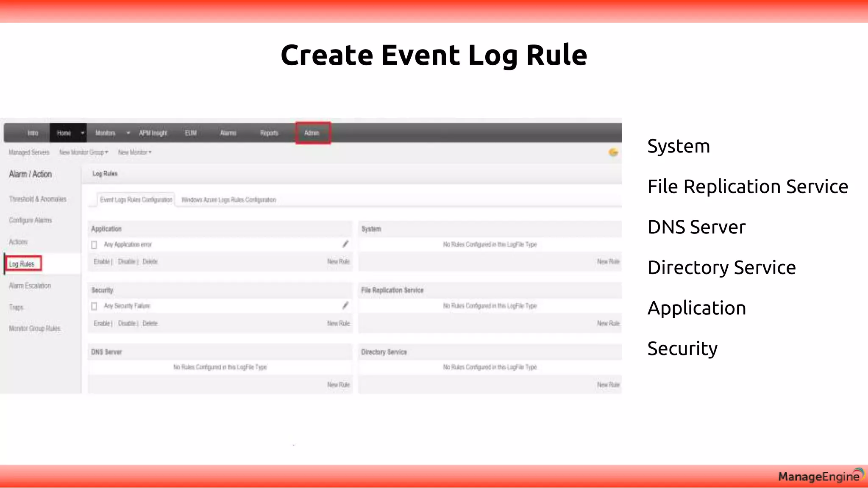Image resolution: width=868 pixels, height=488 pixels.
Task: Open the Alarms tab
Action: tap(228, 133)
